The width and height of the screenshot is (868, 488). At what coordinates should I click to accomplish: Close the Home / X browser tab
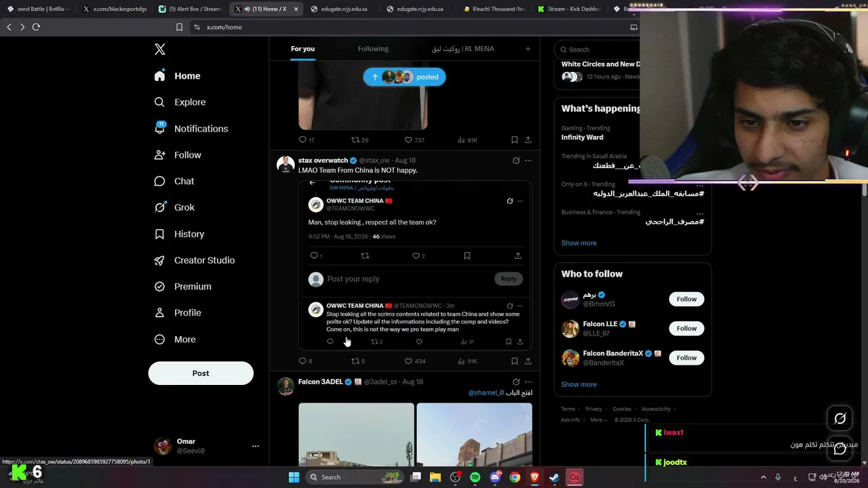(x=296, y=9)
